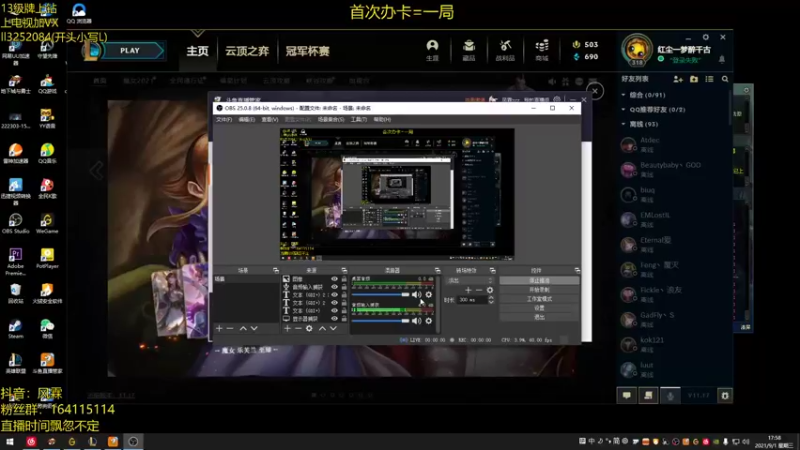This screenshot has height=450, width=800.
Task: Open 战利品 loot icon in League client
Action: click(505, 51)
